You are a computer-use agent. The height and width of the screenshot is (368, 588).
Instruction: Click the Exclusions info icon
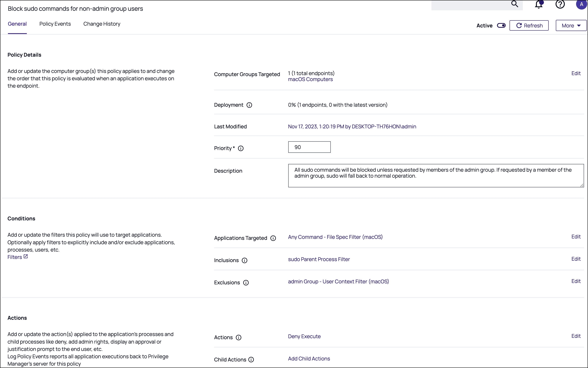point(246,283)
